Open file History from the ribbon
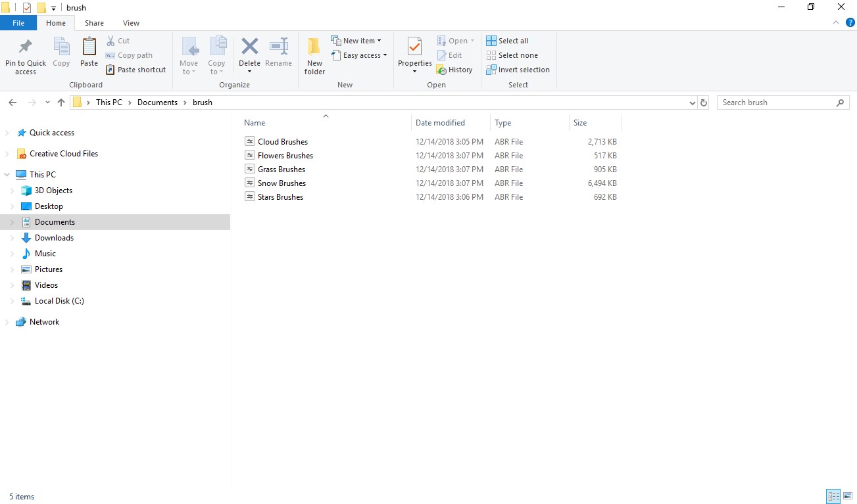 [455, 70]
